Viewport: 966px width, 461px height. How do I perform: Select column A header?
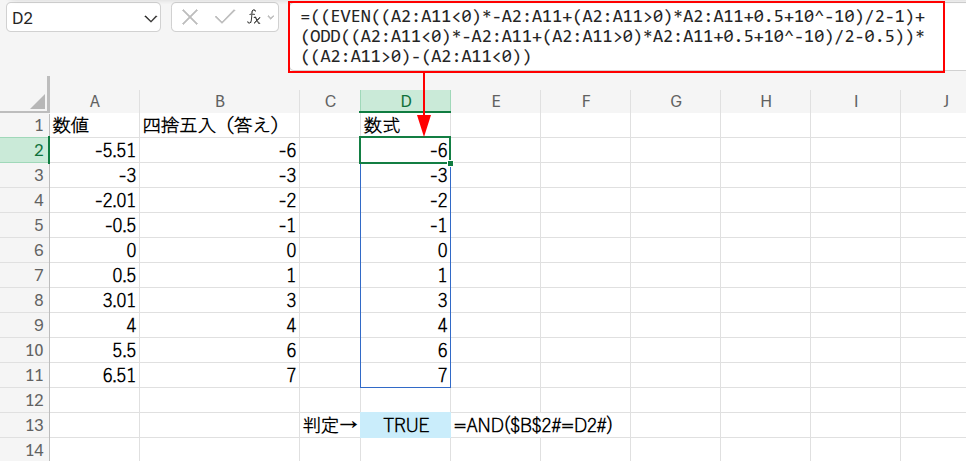click(x=94, y=101)
